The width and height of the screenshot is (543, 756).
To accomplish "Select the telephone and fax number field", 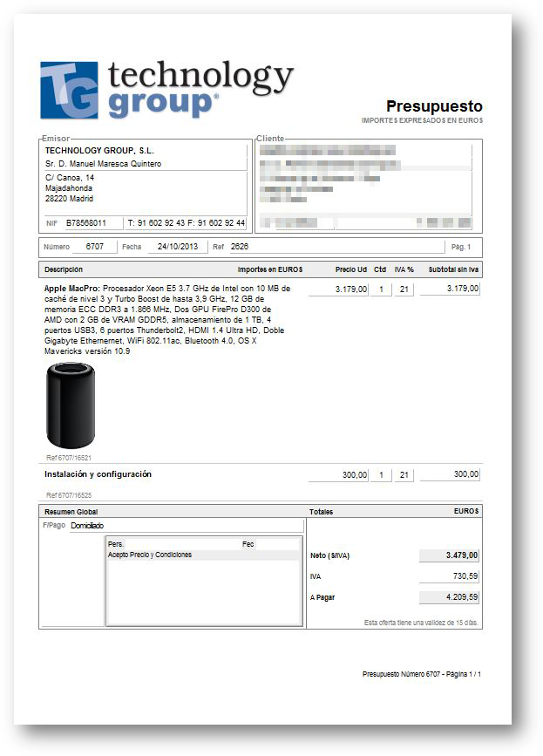I will (x=186, y=223).
